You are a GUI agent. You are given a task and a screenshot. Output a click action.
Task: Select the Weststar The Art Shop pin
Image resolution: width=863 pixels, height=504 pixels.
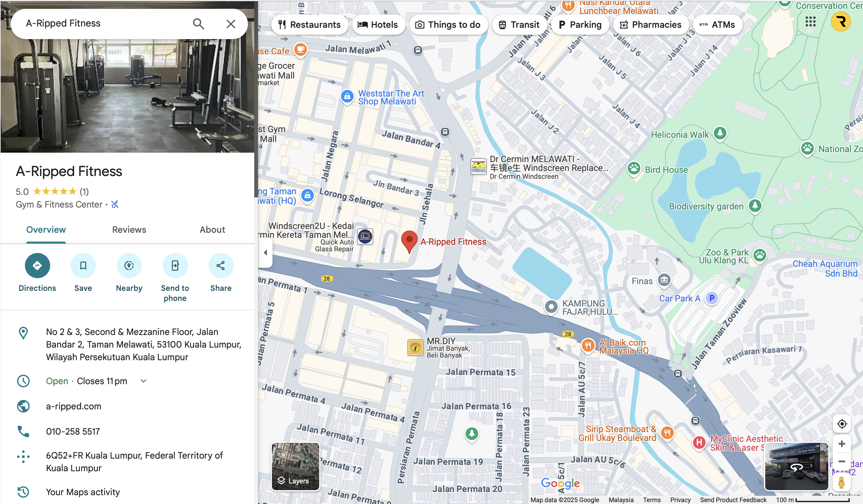[347, 97]
